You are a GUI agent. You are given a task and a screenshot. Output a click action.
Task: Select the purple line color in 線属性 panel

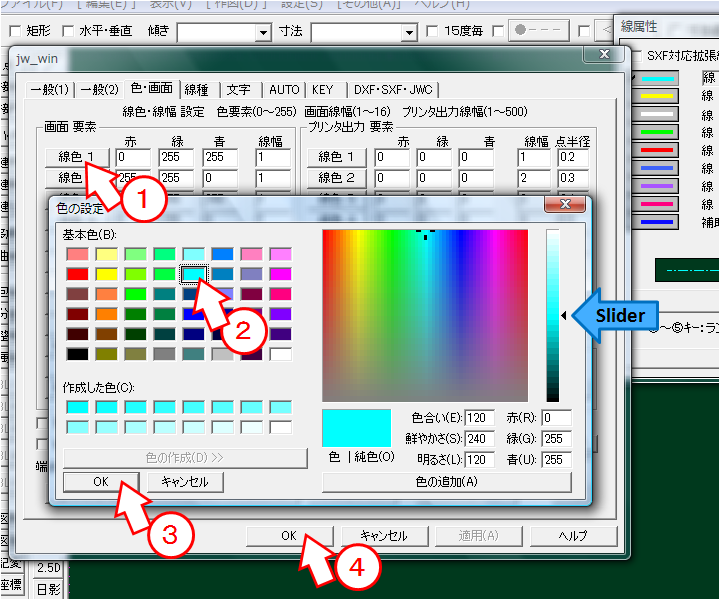click(657, 185)
